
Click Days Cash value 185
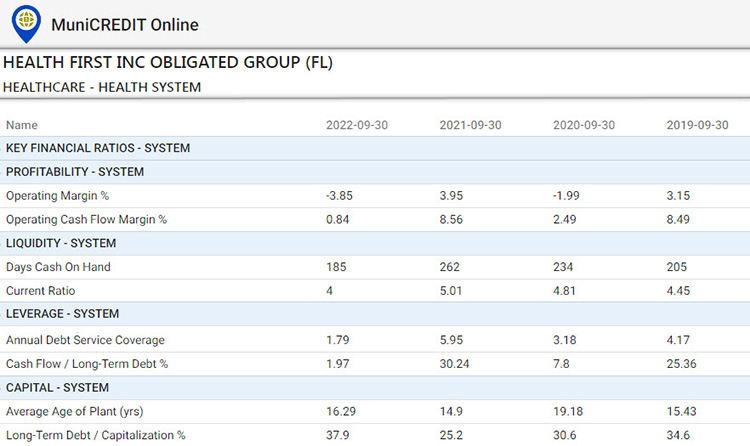[x=336, y=267]
